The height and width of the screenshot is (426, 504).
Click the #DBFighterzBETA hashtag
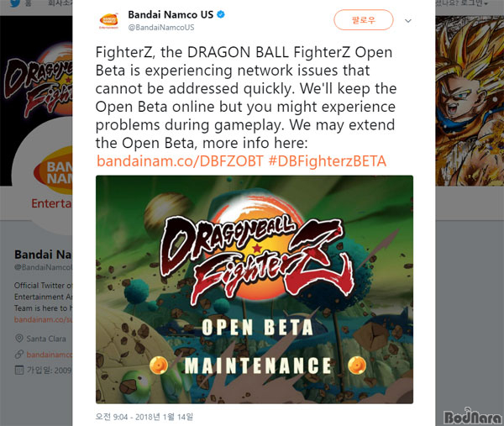(328, 161)
